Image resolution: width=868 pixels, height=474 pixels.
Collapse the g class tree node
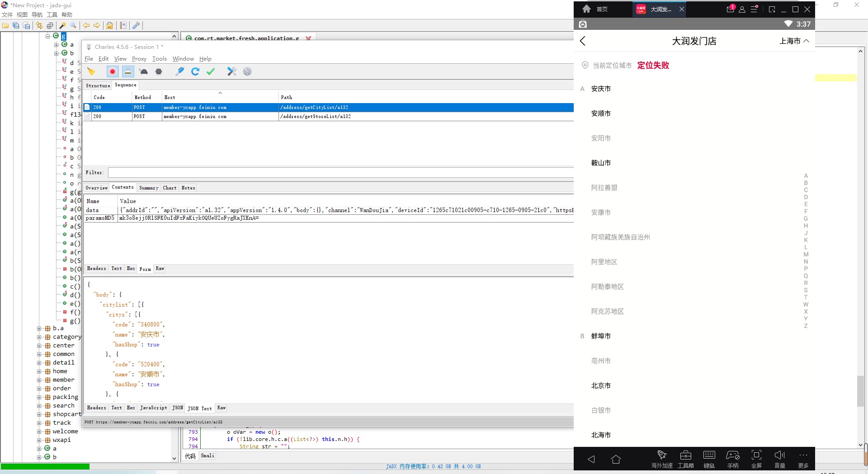pos(48,36)
